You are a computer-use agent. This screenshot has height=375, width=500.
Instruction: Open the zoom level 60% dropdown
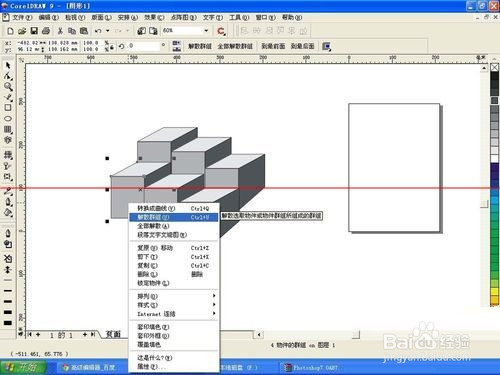206,31
